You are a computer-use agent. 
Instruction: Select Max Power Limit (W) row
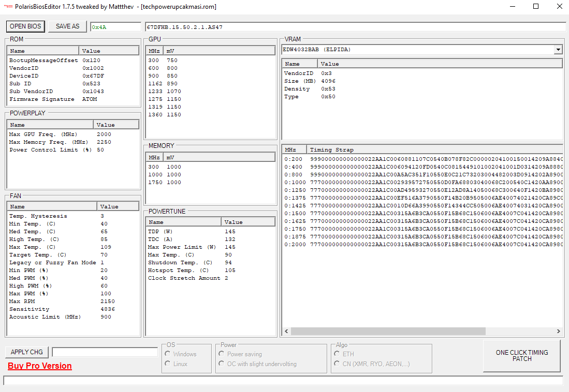[x=211, y=247]
